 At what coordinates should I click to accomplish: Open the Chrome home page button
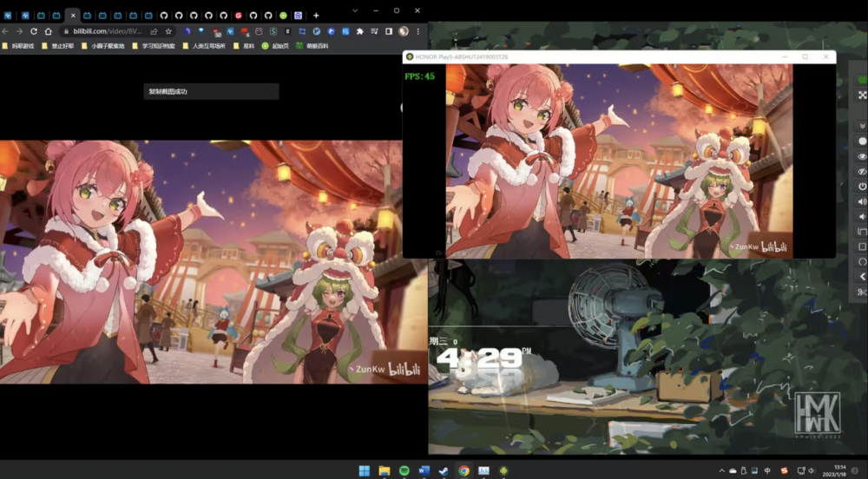tap(48, 31)
